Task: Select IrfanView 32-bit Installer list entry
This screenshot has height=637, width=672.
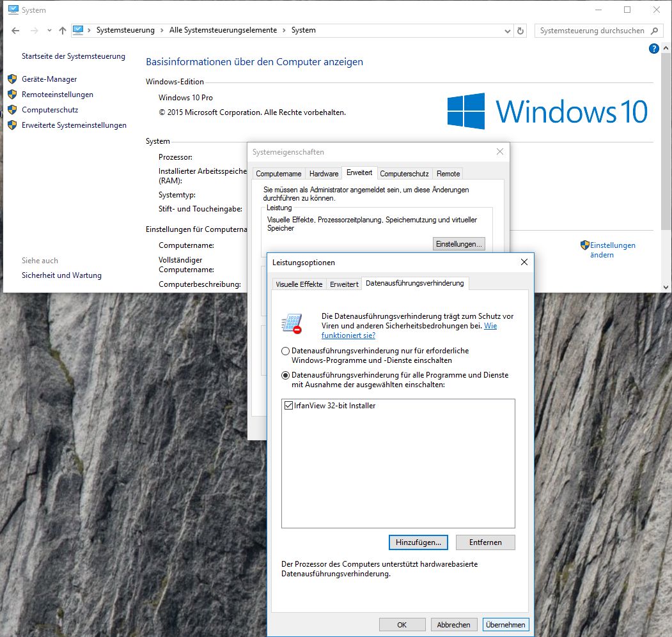Action: click(334, 406)
